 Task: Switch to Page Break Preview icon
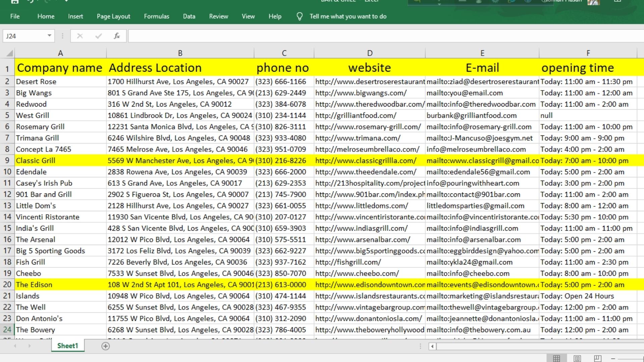tap(597, 358)
